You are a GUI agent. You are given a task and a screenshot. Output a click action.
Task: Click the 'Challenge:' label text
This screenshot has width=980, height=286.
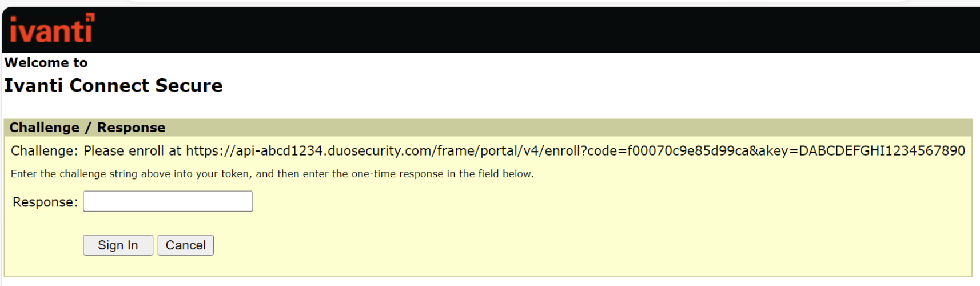tap(45, 151)
